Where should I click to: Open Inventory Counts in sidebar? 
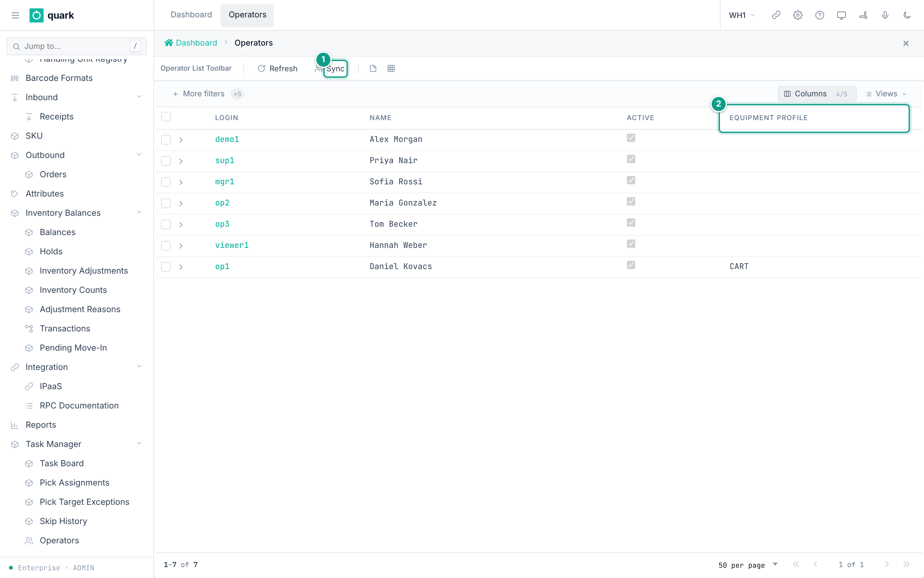pos(73,290)
